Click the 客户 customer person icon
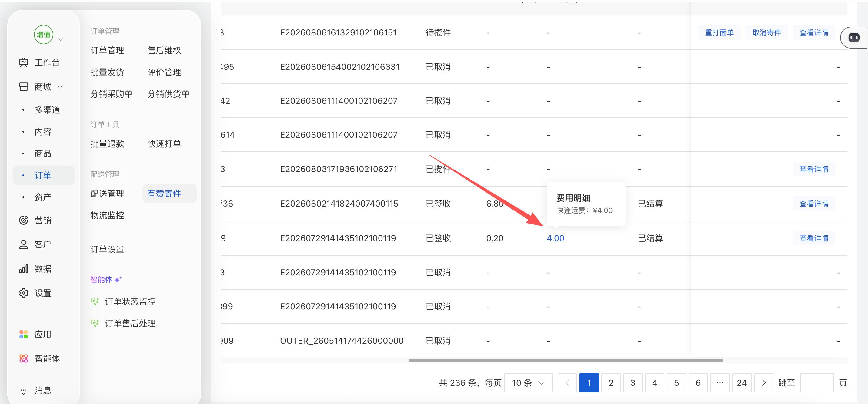 [24, 244]
